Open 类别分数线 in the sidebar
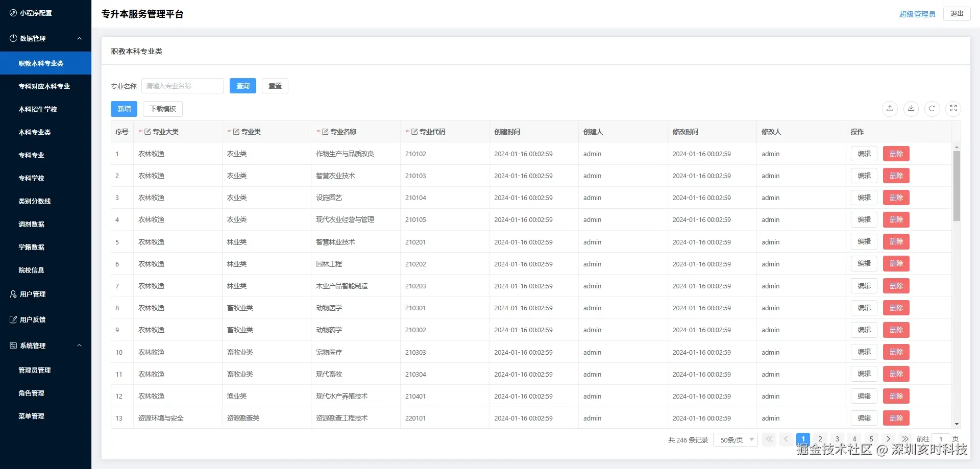Image resolution: width=980 pixels, height=469 pixels. click(x=45, y=201)
